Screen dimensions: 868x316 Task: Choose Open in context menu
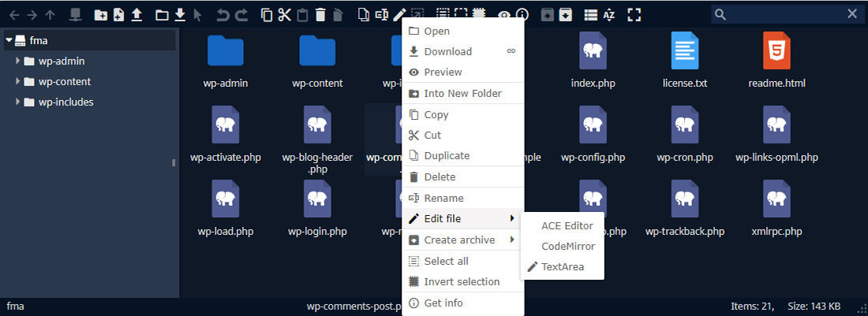coord(462,32)
